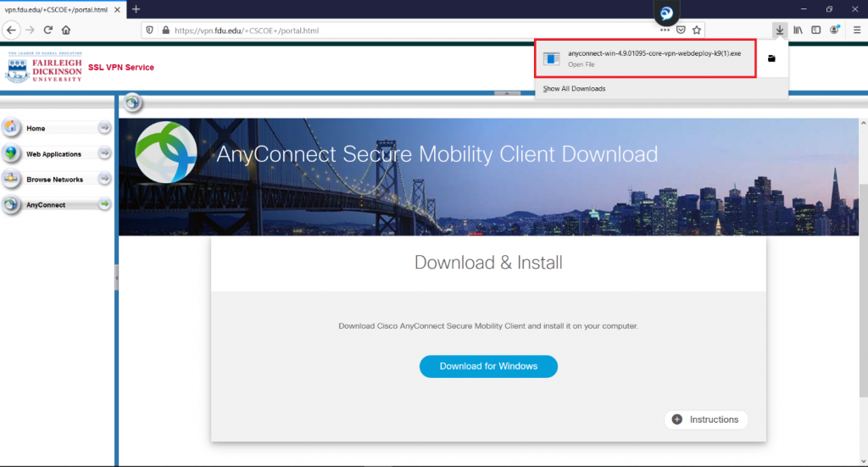The height and width of the screenshot is (467, 868).
Task: Open a new tab with the plus icon
Action: 136,9
